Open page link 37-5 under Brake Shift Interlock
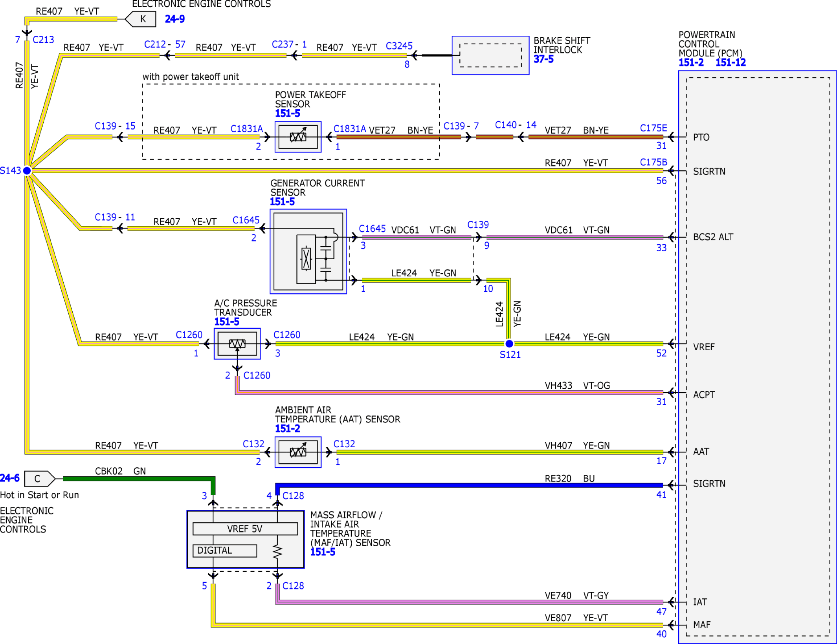The image size is (837, 644). coord(543,59)
